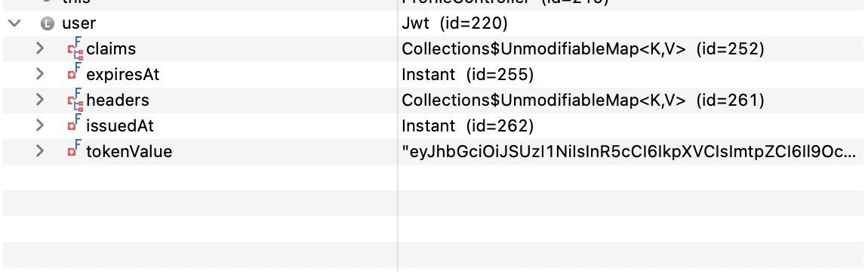Expand the claims field

click(x=40, y=48)
